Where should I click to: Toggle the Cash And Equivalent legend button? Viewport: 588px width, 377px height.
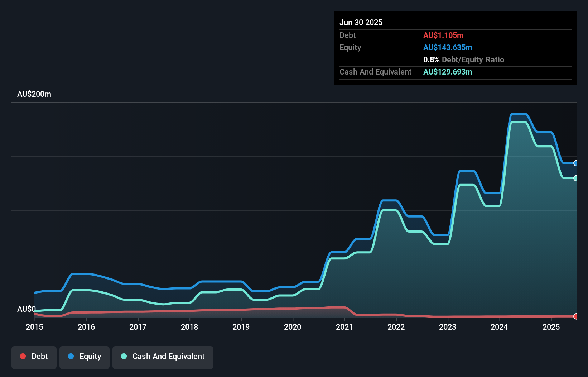coord(163,357)
